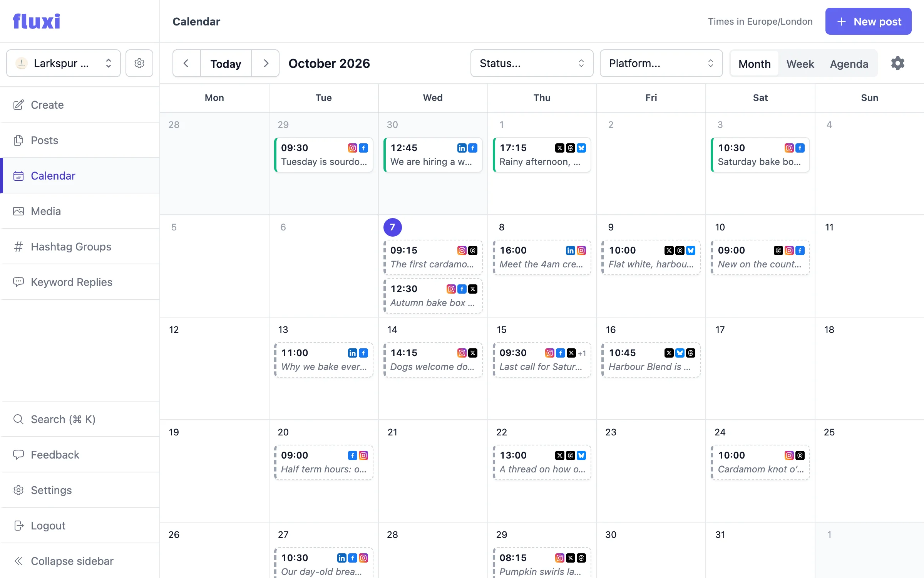Viewport: 924px width, 578px height.
Task: Open Feedback in the sidebar
Action: (80, 455)
